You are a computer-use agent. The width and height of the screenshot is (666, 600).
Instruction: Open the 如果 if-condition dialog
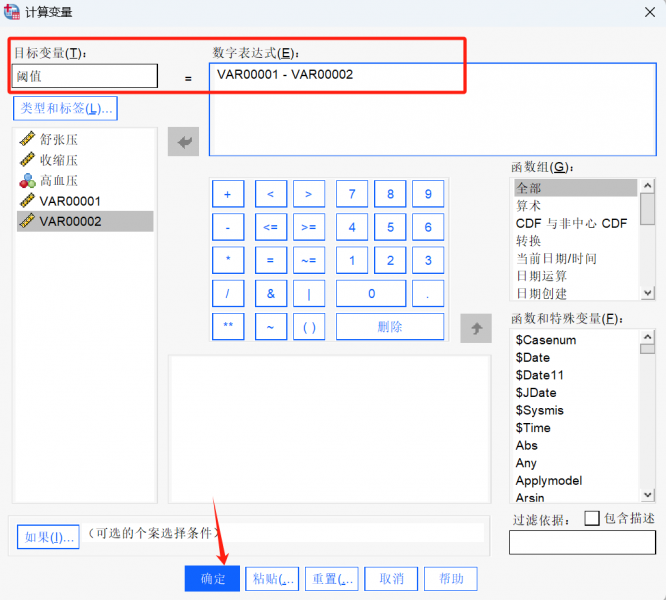(48, 537)
